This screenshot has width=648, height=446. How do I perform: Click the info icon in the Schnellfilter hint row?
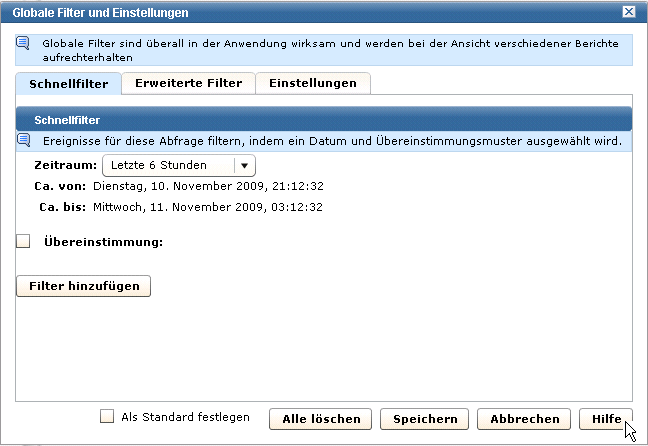(23, 140)
